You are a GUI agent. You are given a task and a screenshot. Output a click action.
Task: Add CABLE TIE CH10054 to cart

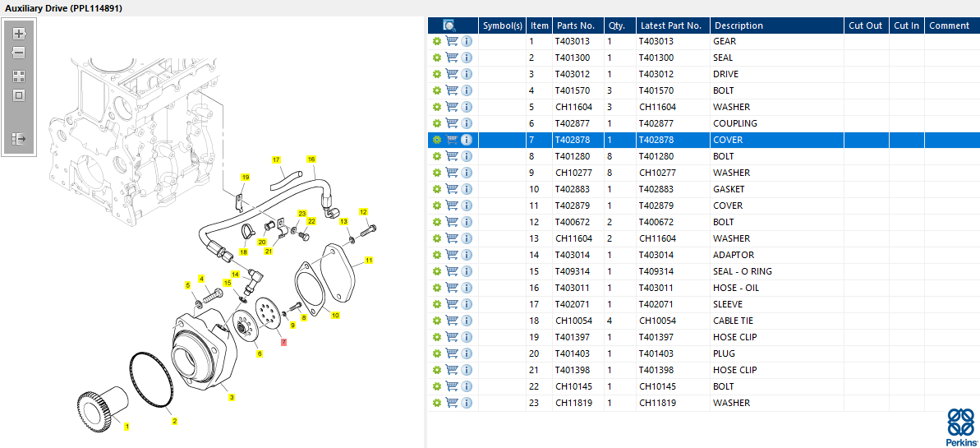pos(453,321)
